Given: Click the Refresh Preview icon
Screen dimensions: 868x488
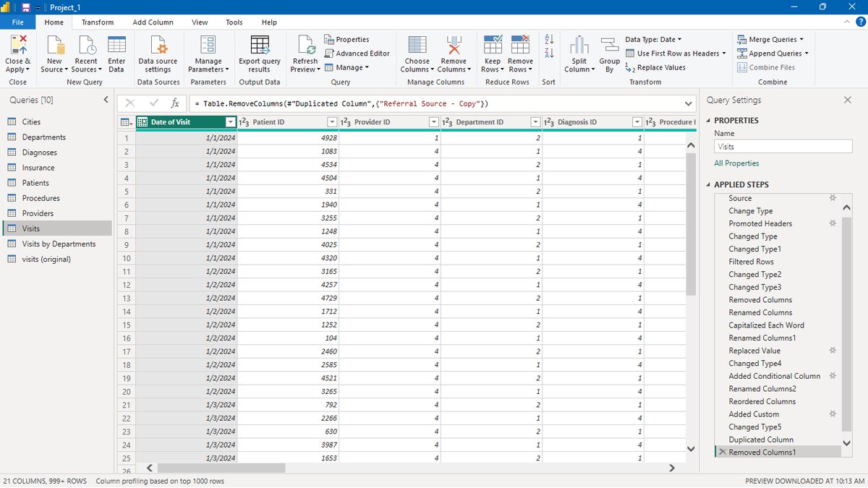Looking at the screenshot, I should click(x=305, y=45).
